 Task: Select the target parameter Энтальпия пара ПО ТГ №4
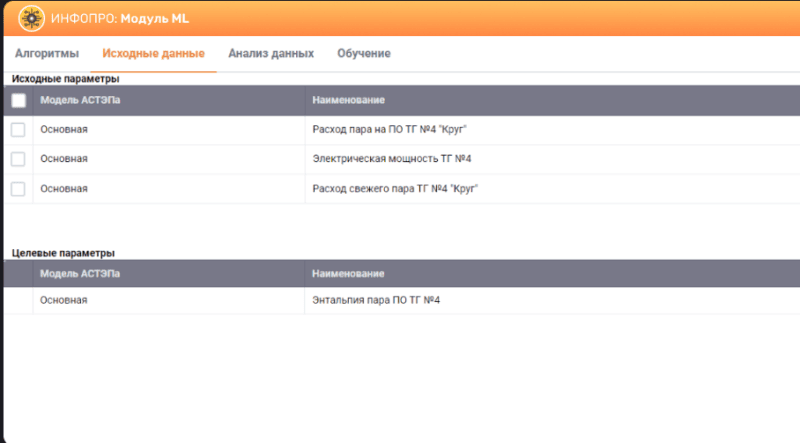pos(376,300)
